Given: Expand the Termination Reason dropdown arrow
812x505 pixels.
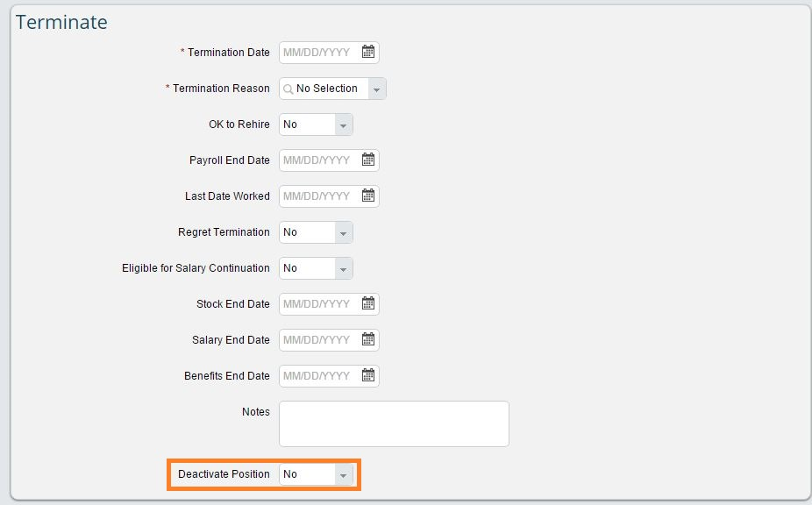Looking at the screenshot, I should coord(376,89).
